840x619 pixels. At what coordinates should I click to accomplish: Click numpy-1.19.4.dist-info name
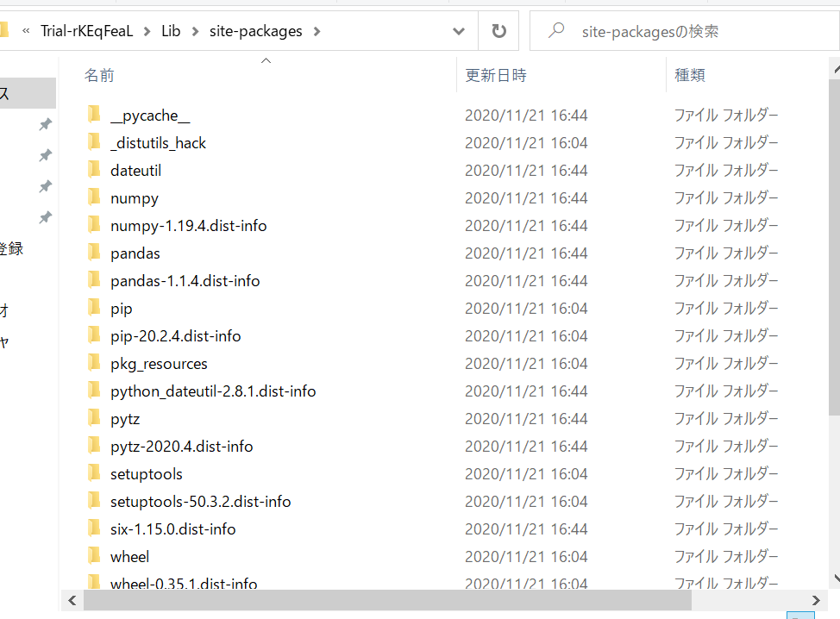[189, 226]
